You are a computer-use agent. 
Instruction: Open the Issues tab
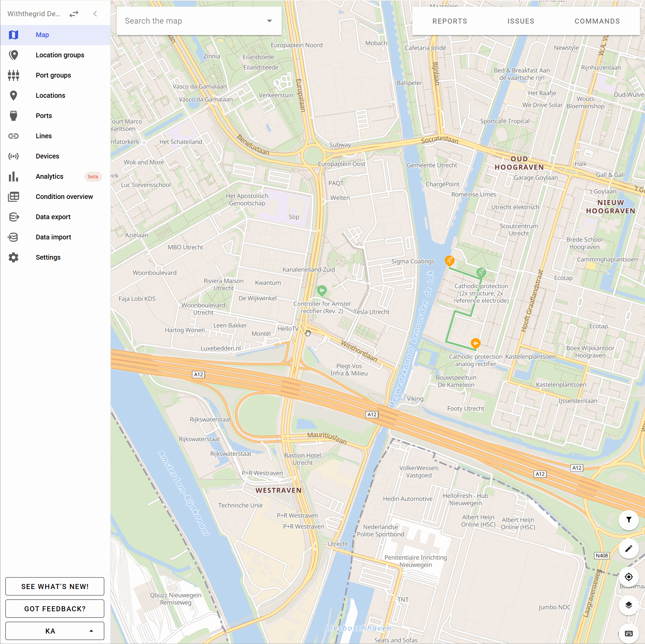[521, 21]
